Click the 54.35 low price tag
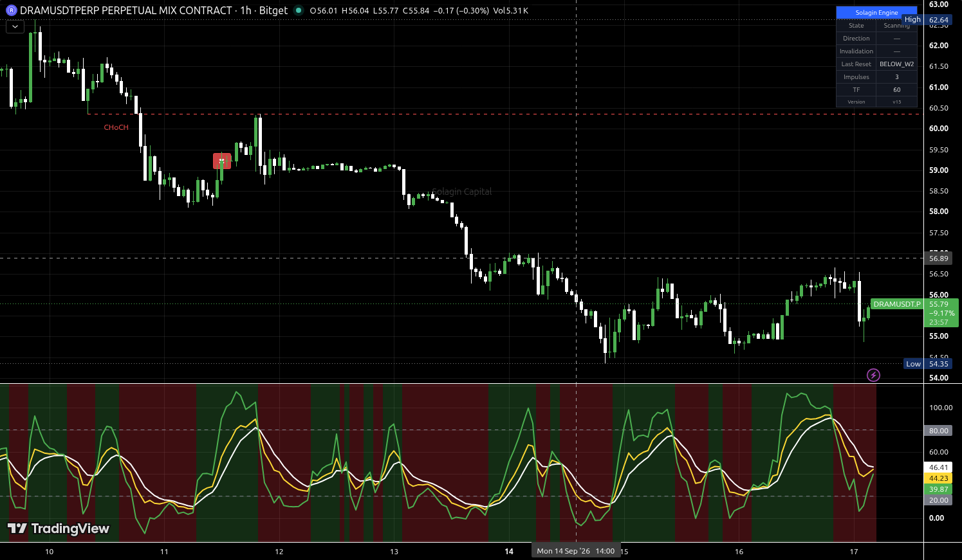Viewport: 962px width, 560px height. (939, 364)
